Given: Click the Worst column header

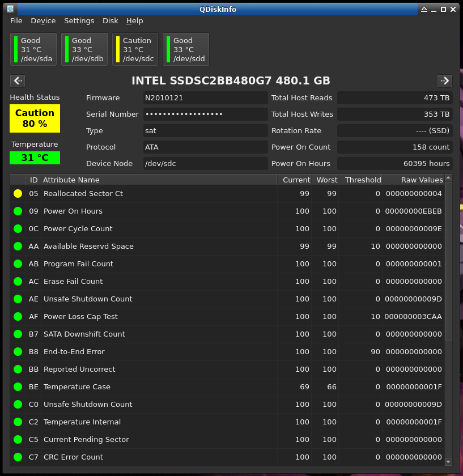Looking at the screenshot, I should coord(325,180).
